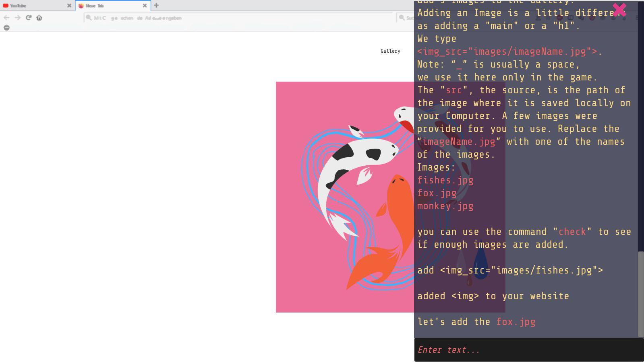Click fox.jpg in the images list
The width and height of the screenshot is (644, 362).
[437, 193]
